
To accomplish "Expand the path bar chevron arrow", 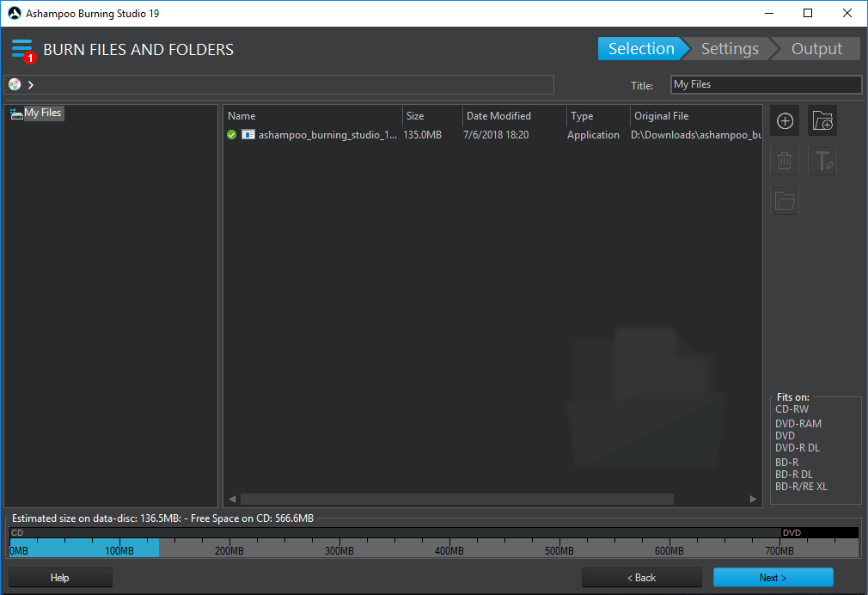I will [x=31, y=85].
